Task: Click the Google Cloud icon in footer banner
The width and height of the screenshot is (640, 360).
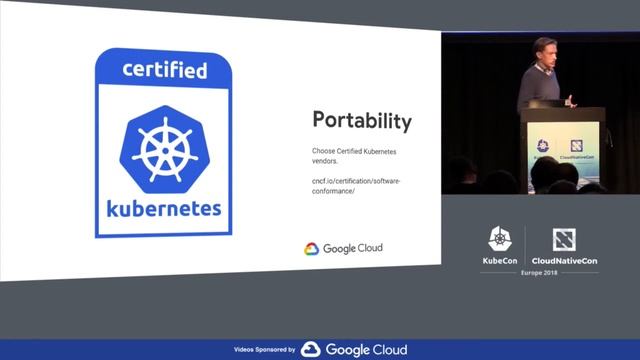Action: tap(311, 349)
